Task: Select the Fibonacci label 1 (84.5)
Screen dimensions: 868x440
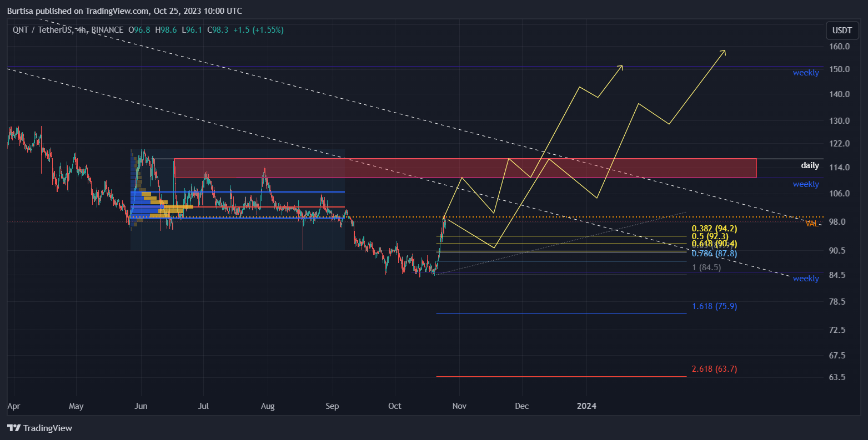Action: pyautogui.click(x=706, y=267)
